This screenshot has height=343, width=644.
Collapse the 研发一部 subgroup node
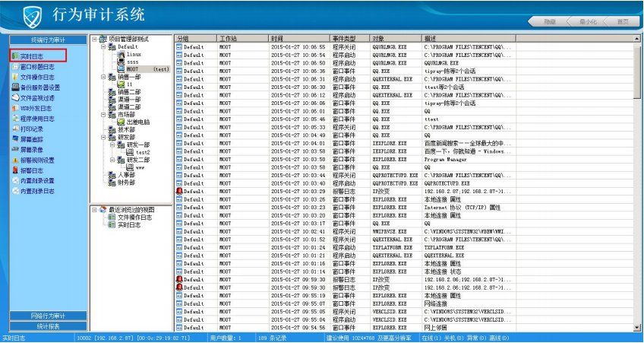click(x=112, y=145)
